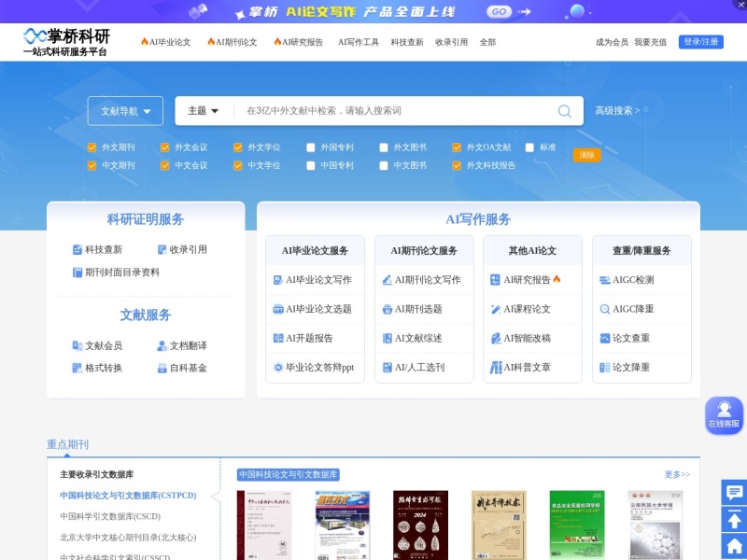Click the AI研究报告 icon in 其他AI论文
Screen dimensions: 747x560
pos(496,280)
